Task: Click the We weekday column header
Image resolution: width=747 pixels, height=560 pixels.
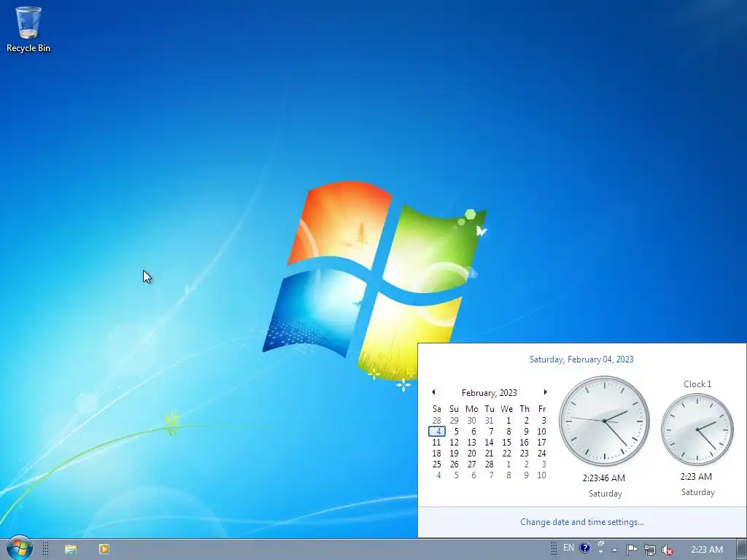Action: (x=506, y=409)
